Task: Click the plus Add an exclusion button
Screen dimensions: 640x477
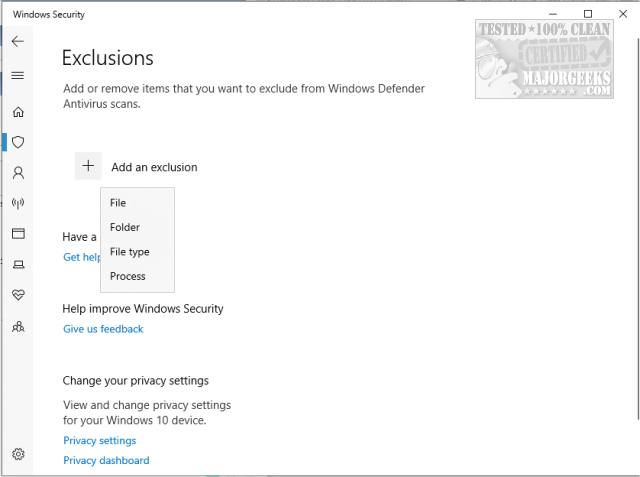Action: coord(88,166)
